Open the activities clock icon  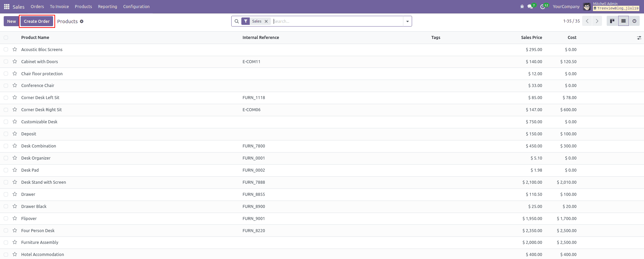(x=542, y=7)
